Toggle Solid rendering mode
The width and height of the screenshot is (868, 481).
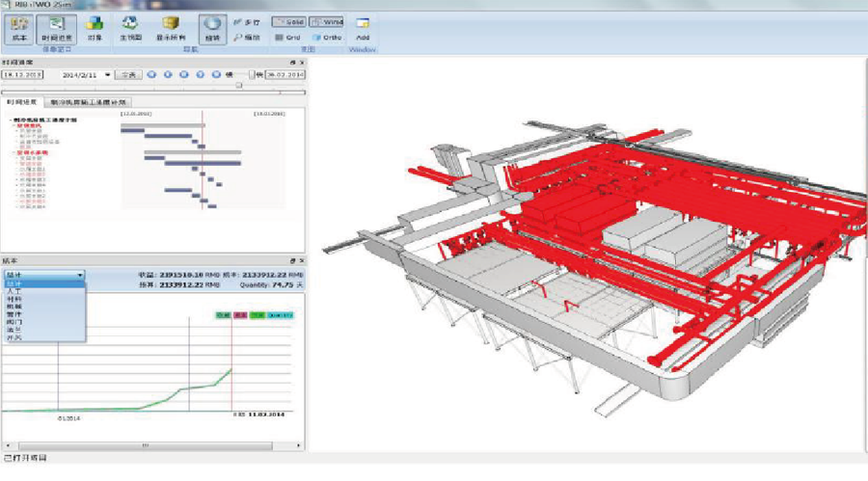coord(287,20)
